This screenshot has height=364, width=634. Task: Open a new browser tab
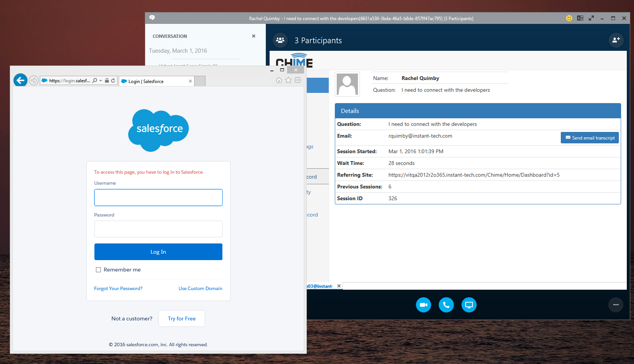click(x=200, y=81)
